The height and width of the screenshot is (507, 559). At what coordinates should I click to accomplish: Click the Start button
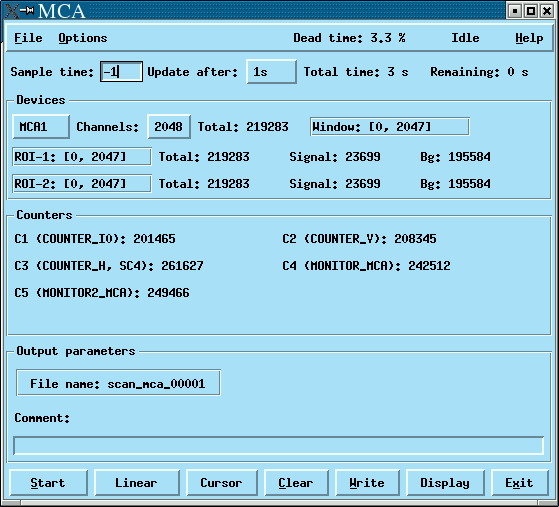pos(48,483)
